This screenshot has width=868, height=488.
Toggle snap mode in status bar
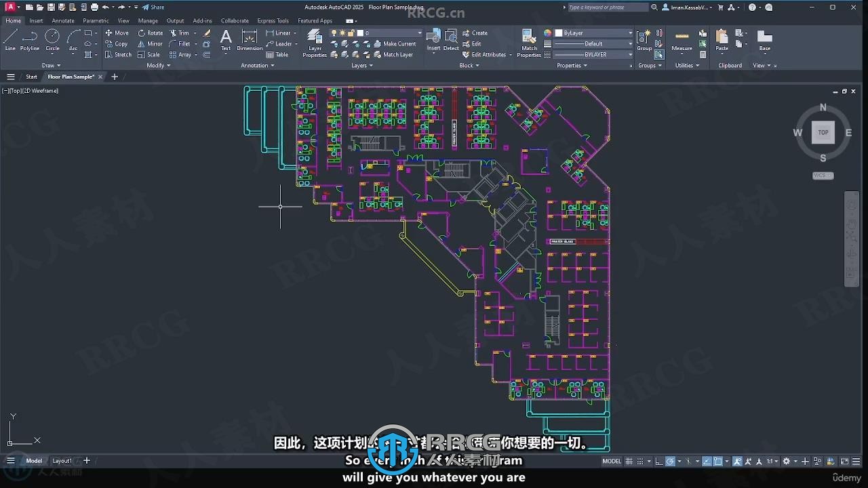point(641,461)
